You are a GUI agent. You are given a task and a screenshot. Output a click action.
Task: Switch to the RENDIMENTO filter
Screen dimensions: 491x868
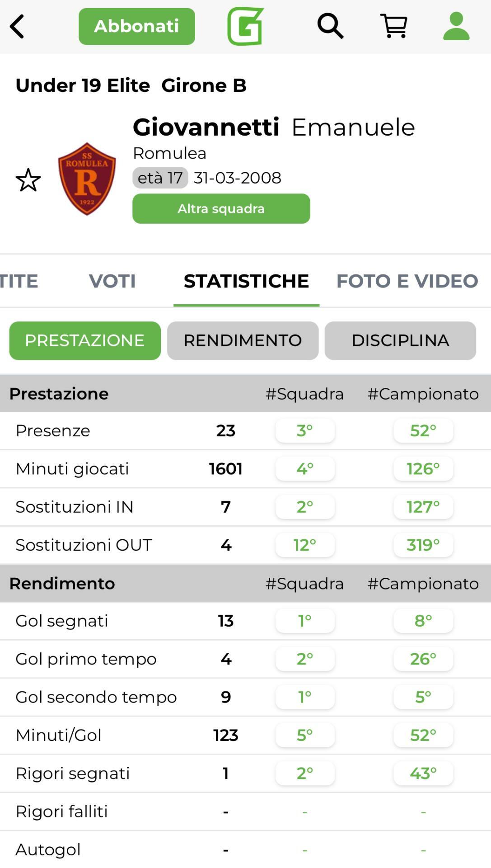(243, 340)
